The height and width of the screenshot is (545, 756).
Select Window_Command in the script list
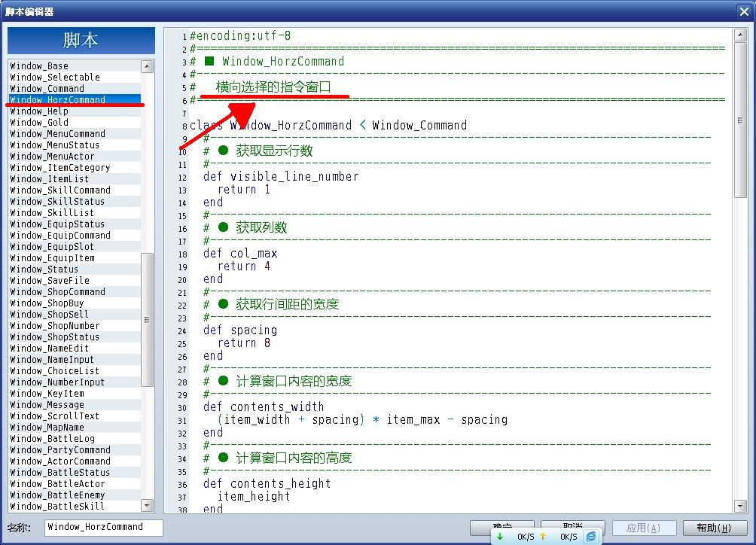[75, 89]
